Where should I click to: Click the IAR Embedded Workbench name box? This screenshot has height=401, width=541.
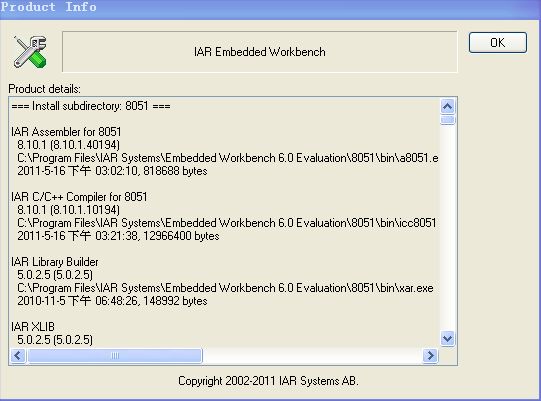click(x=260, y=52)
